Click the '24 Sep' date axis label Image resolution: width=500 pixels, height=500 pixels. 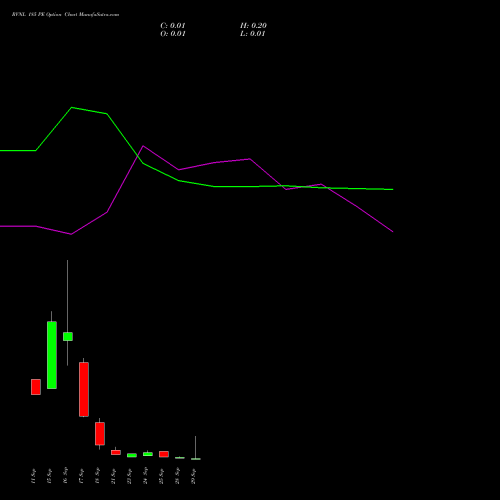pyautogui.click(x=145, y=476)
